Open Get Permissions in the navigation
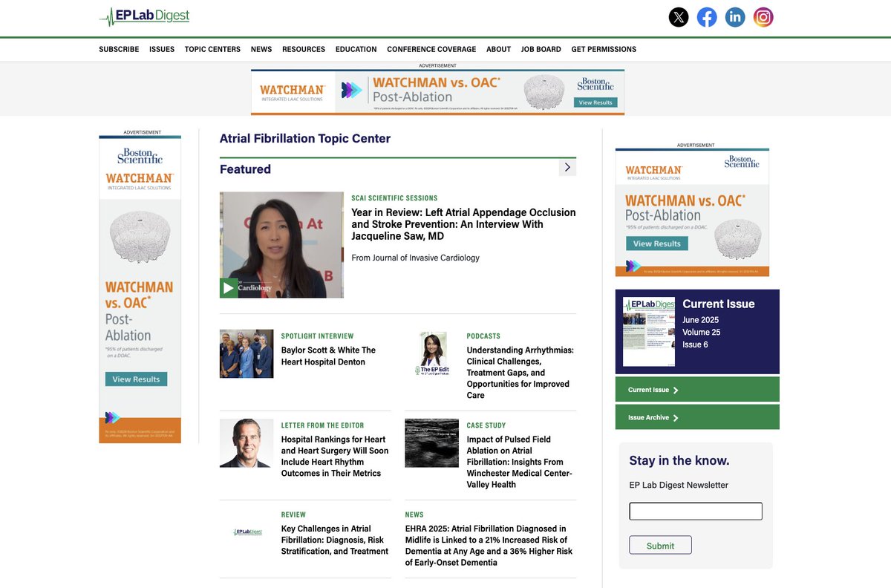Image resolution: width=891 pixels, height=588 pixels. (604, 49)
